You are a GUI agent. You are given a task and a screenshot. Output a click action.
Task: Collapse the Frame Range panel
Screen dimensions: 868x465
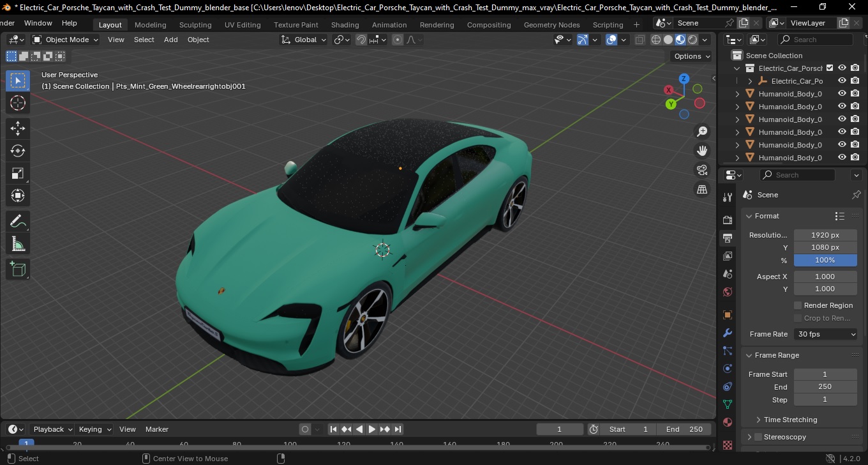pyautogui.click(x=749, y=355)
